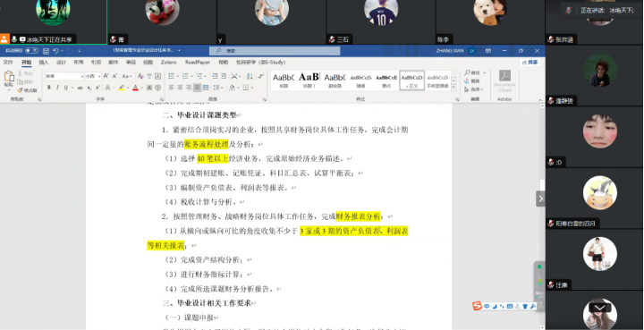The image size is (644, 330).
Task: Click the Sogou input method S icon
Action: [477, 306]
